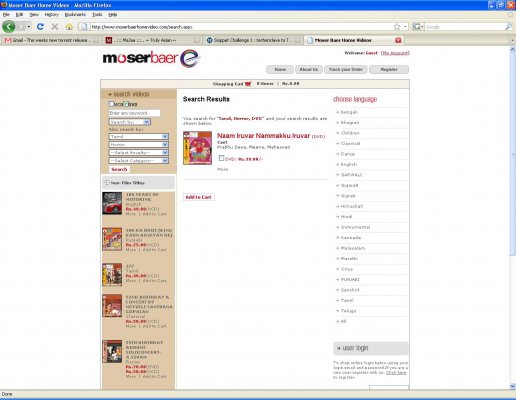Select Telugu in choose language list
The width and height of the screenshot is (516, 400).
click(x=348, y=311)
